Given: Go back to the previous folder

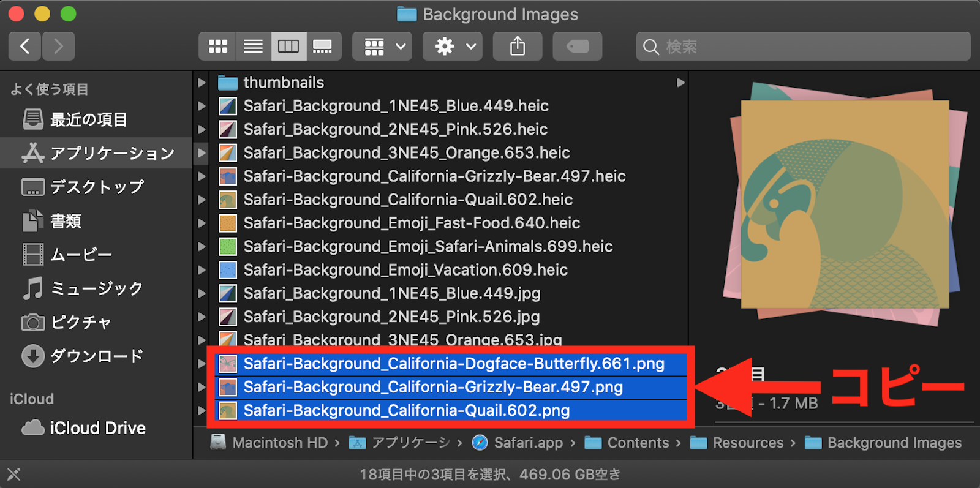Looking at the screenshot, I should point(25,47).
